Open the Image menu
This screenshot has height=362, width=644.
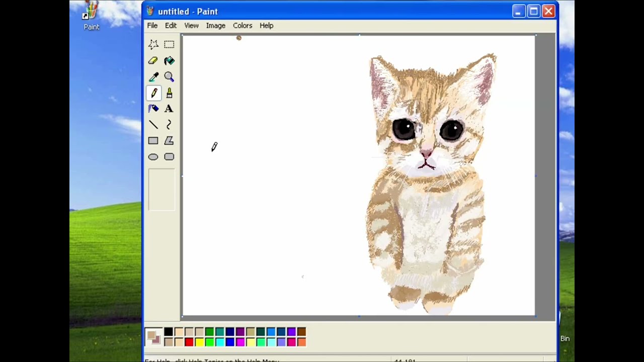(215, 25)
